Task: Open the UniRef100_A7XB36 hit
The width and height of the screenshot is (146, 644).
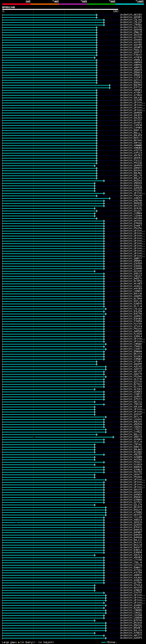Action: pyautogui.click(x=131, y=58)
